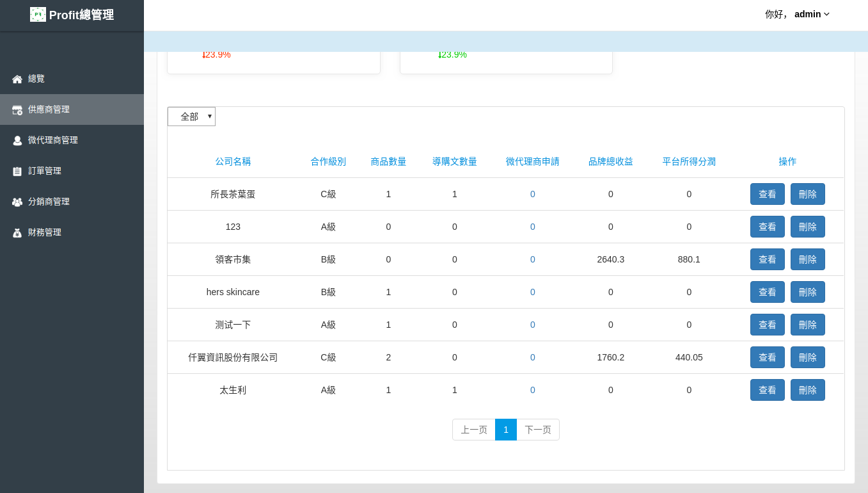This screenshot has width=868, height=493.
Task: Click 查看 for 領客市集
Action: pyautogui.click(x=768, y=259)
